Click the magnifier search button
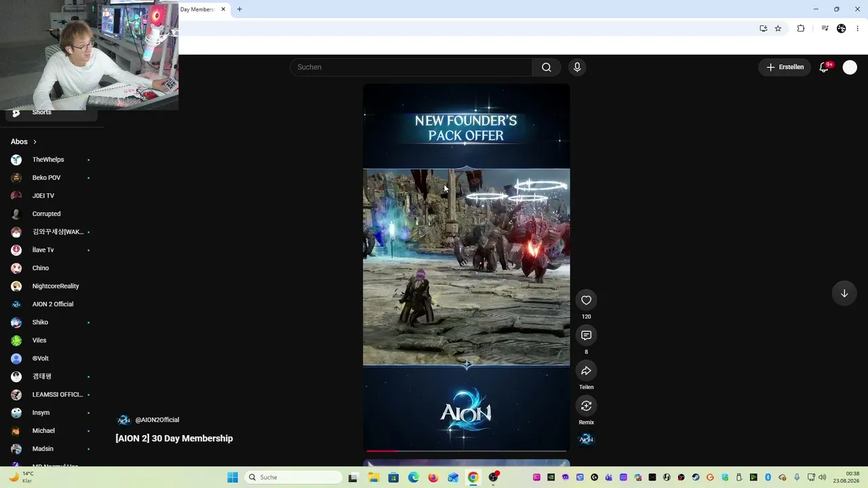 tap(546, 67)
